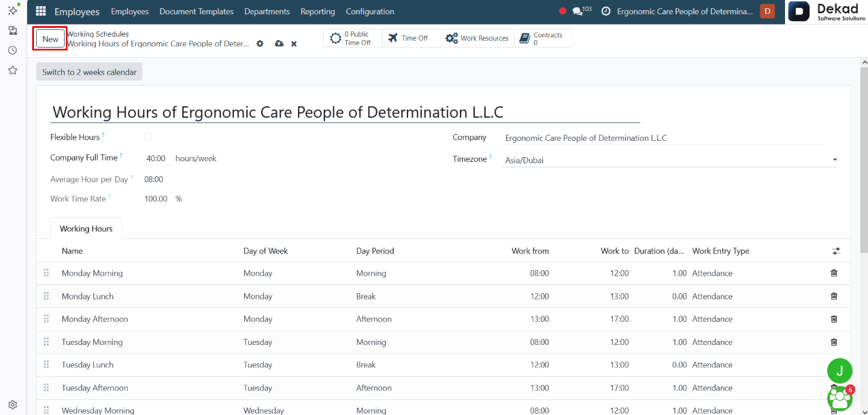Image resolution: width=868 pixels, height=415 pixels.
Task: Click the Dekad Software Solutions logo
Action: click(x=827, y=12)
